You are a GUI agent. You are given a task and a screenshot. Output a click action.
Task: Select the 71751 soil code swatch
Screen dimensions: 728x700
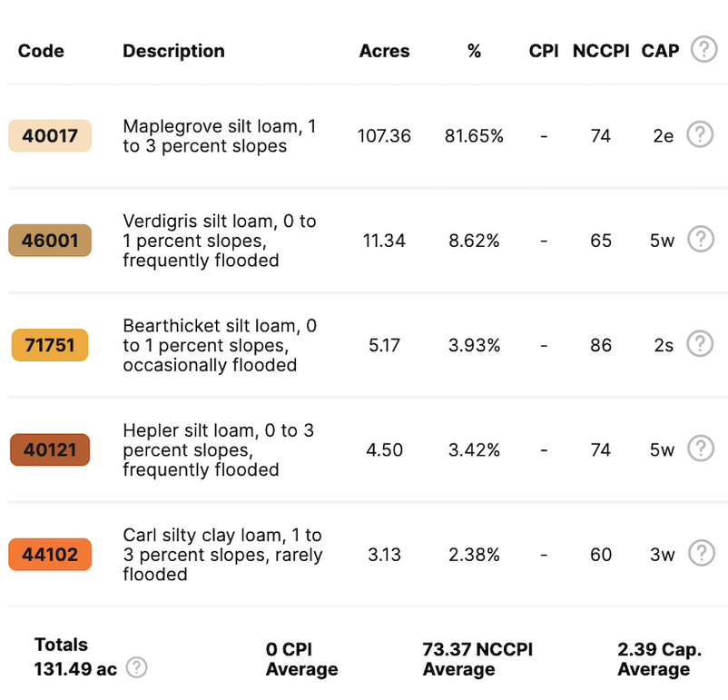click(50, 345)
